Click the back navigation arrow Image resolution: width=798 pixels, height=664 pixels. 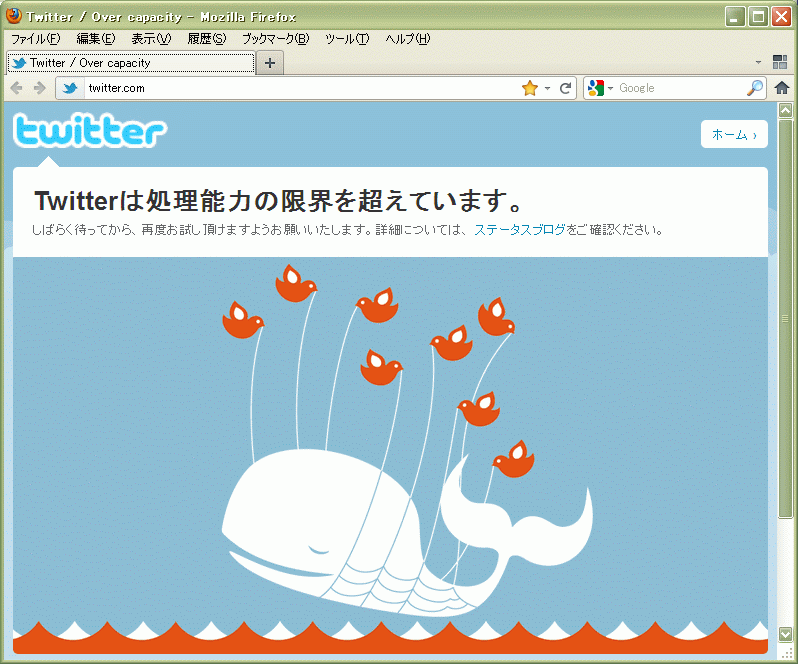pyautogui.click(x=16, y=88)
